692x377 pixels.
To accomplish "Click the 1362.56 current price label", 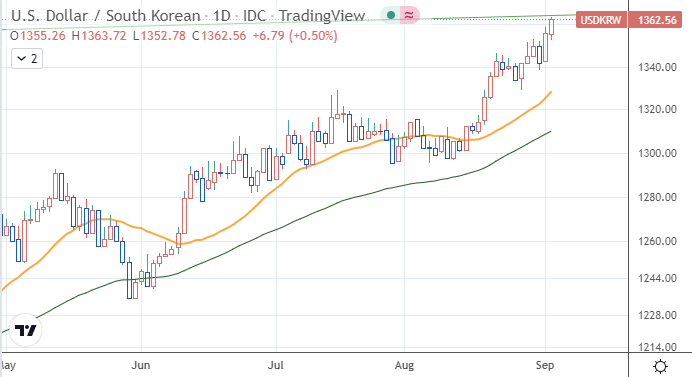I will [657, 20].
